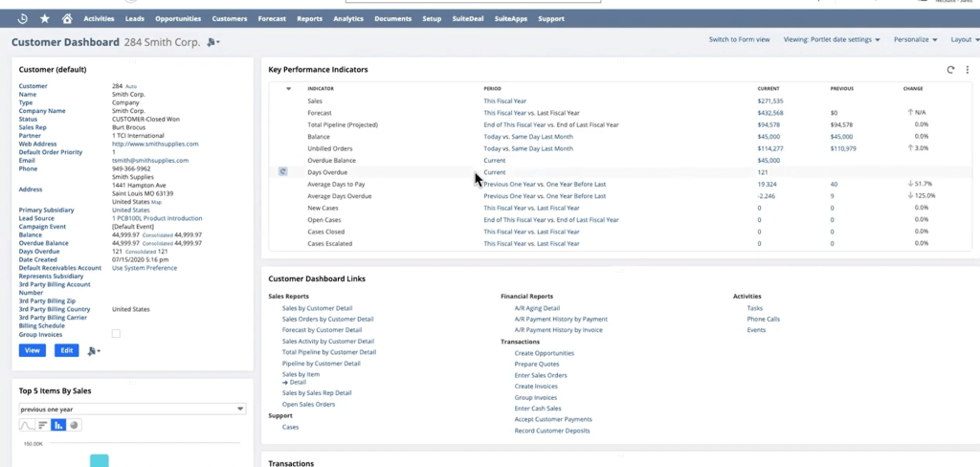
Task: Open the Support menu
Action: tap(551, 19)
